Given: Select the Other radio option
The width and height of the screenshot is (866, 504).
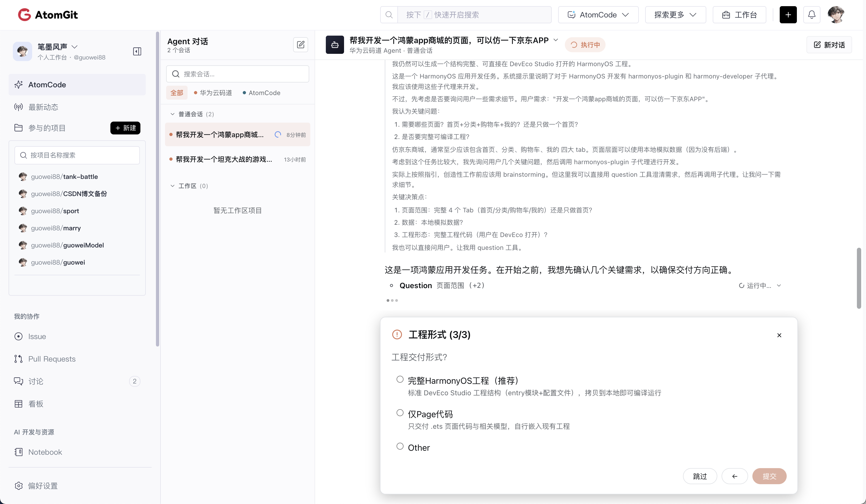Looking at the screenshot, I should [400, 446].
